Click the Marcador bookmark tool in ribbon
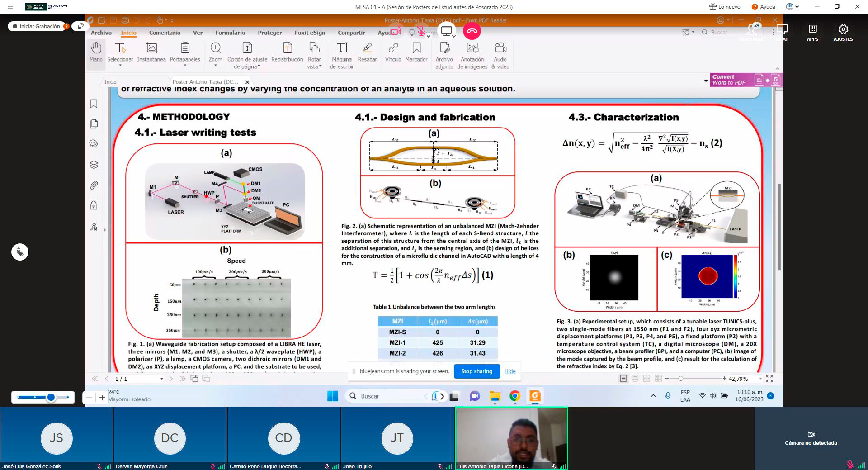This screenshot has width=868, height=470. point(416,52)
